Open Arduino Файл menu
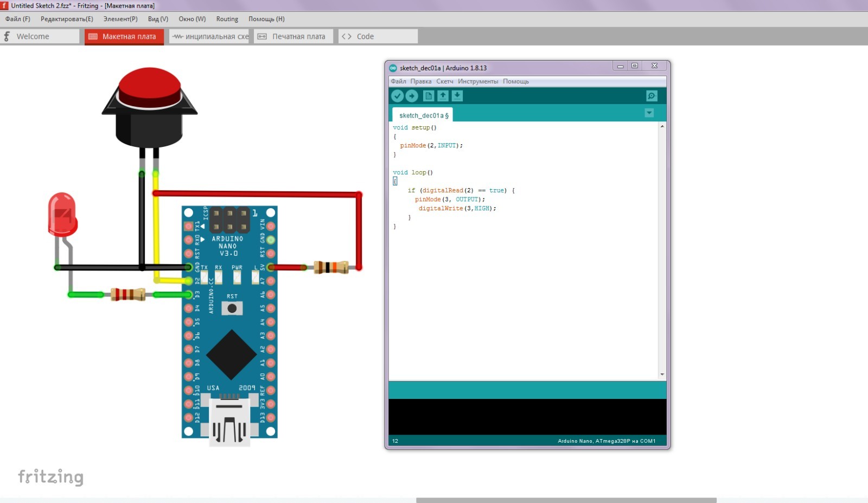Image resolution: width=868 pixels, height=503 pixels. pyautogui.click(x=398, y=81)
